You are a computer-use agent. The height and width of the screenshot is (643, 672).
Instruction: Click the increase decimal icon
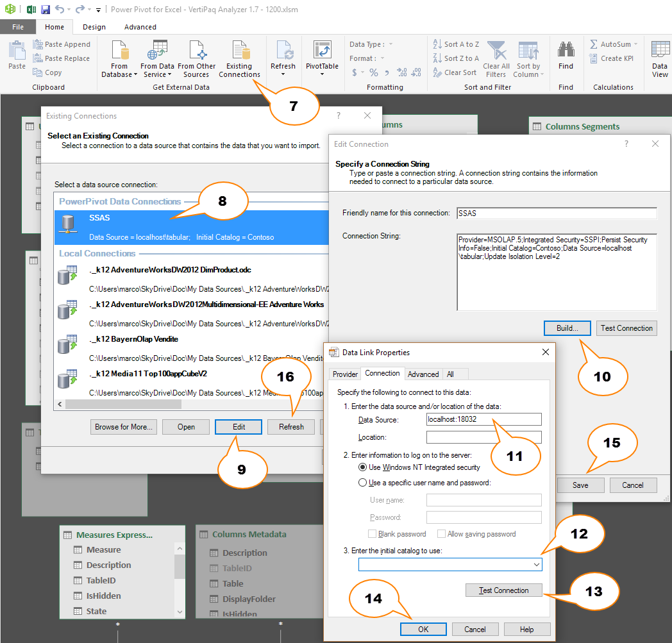click(x=402, y=72)
